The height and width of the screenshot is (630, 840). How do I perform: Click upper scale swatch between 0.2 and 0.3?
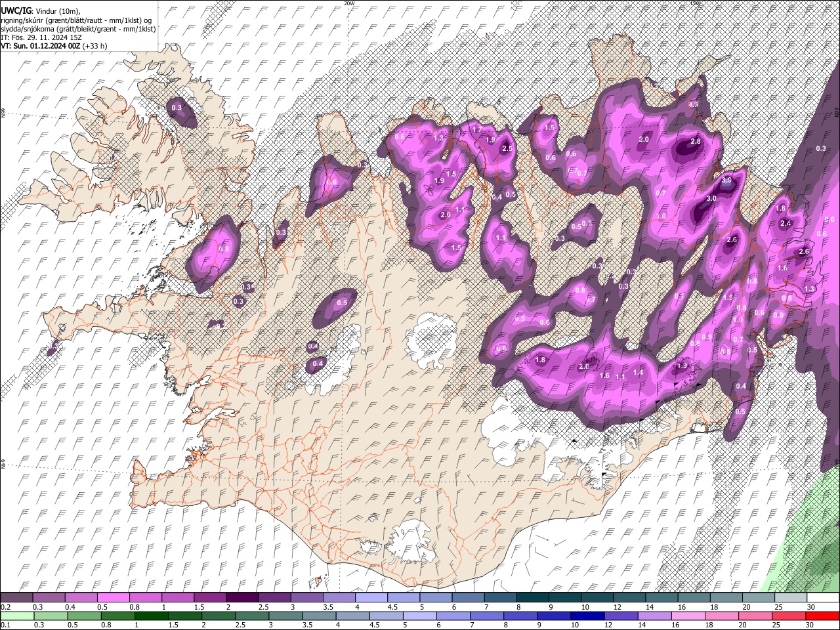[16, 598]
